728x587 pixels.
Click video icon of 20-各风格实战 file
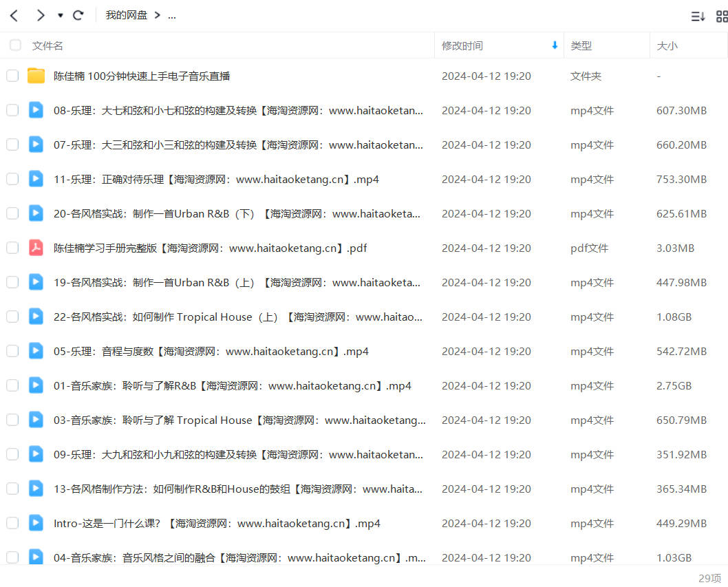pos(36,213)
